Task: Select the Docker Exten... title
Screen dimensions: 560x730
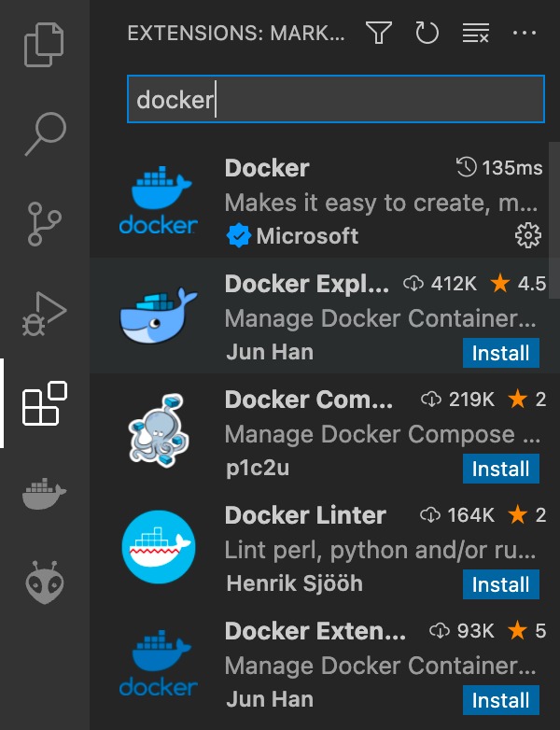Action: (315, 631)
